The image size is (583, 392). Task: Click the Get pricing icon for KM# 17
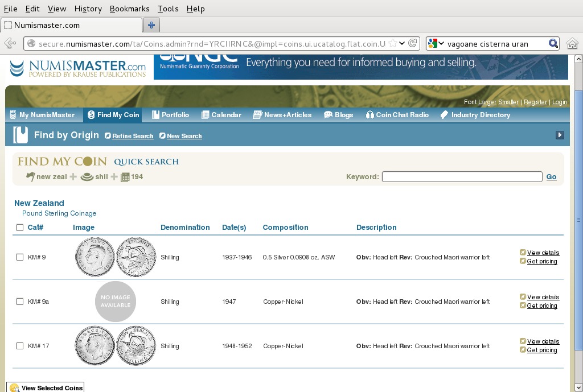[x=523, y=350]
